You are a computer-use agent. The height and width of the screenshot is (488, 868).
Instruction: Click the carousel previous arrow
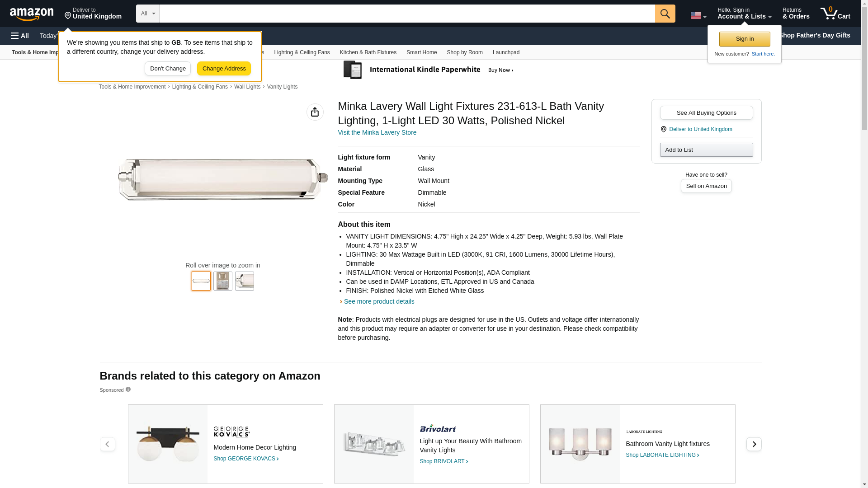coord(107,444)
